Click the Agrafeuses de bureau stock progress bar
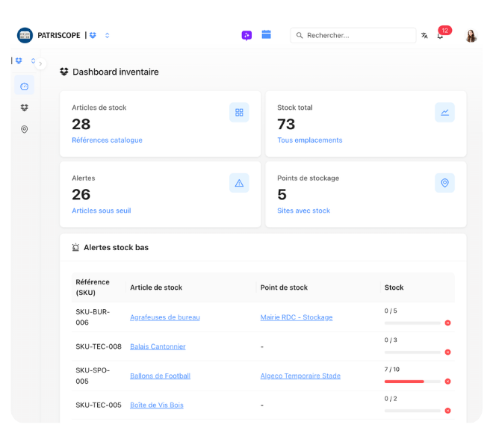The height and width of the screenshot is (448, 493). click(x=412, y=323)
